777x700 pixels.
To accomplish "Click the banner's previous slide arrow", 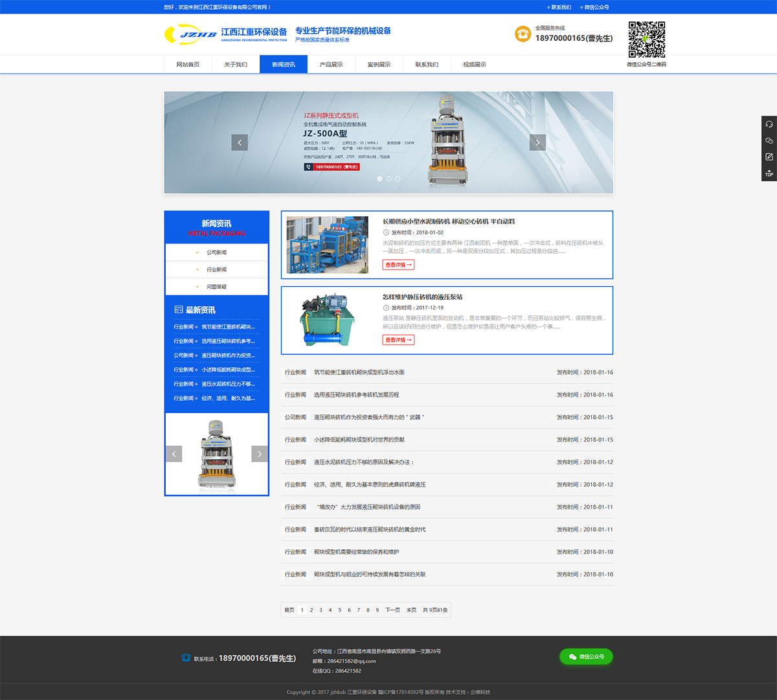I will (x=240, y=142).
